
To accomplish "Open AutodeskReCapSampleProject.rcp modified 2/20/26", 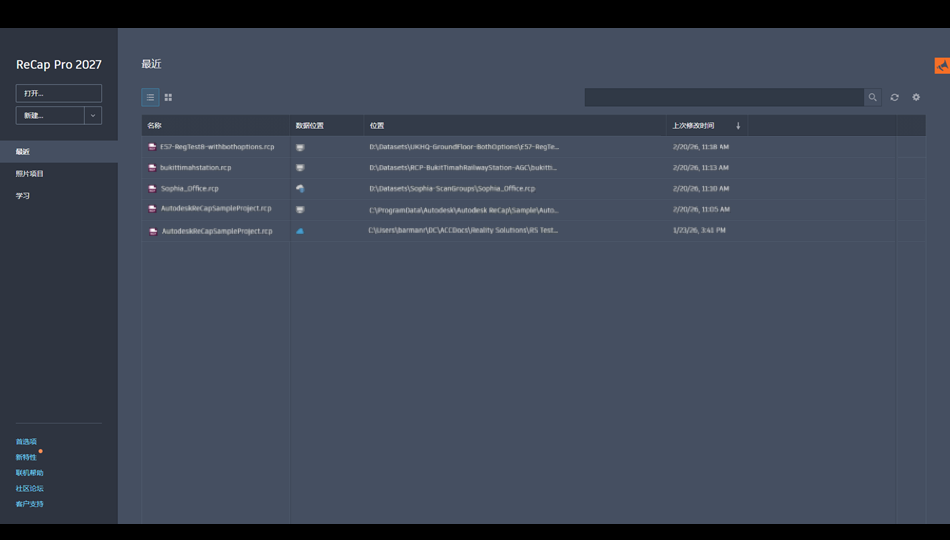I will click(216, 208).
